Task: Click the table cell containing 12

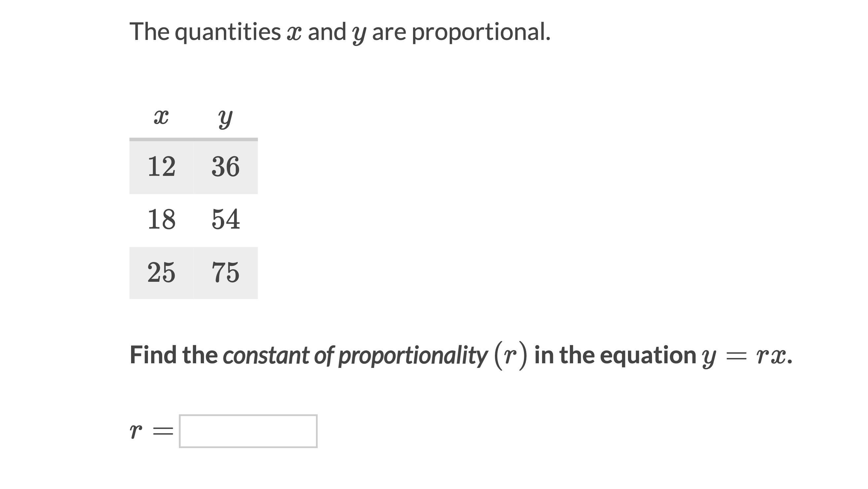Action: (161, 167)
